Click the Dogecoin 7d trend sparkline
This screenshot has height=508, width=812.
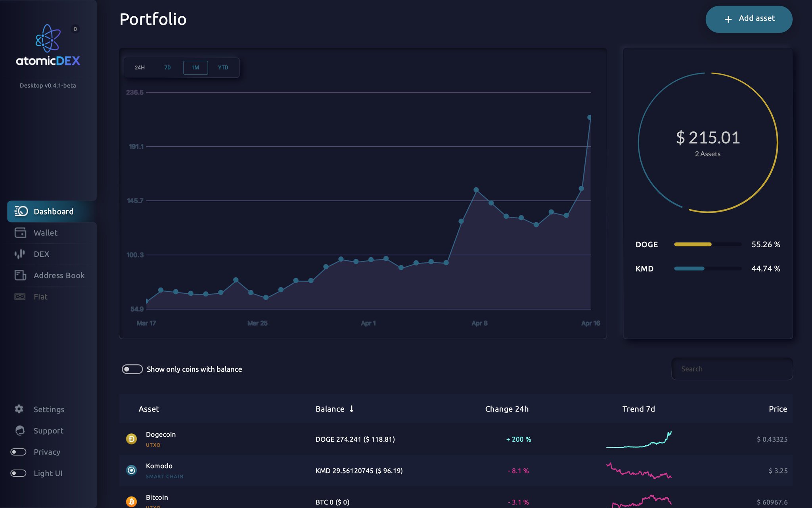[639, 439]
